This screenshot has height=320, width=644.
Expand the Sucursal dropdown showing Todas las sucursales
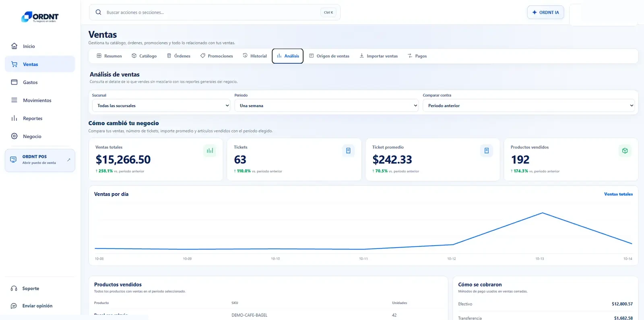(161, 105)
